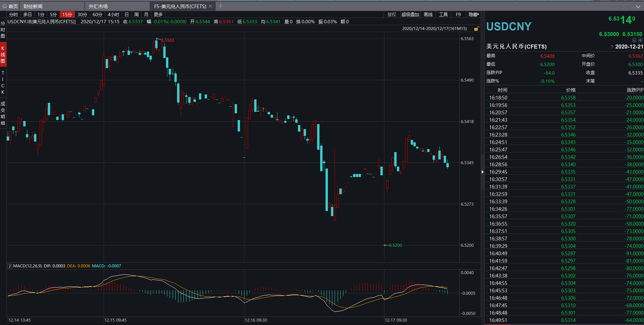
Task: Click 隐藏 to hide the side panel
Action: (x=474, y=14)
